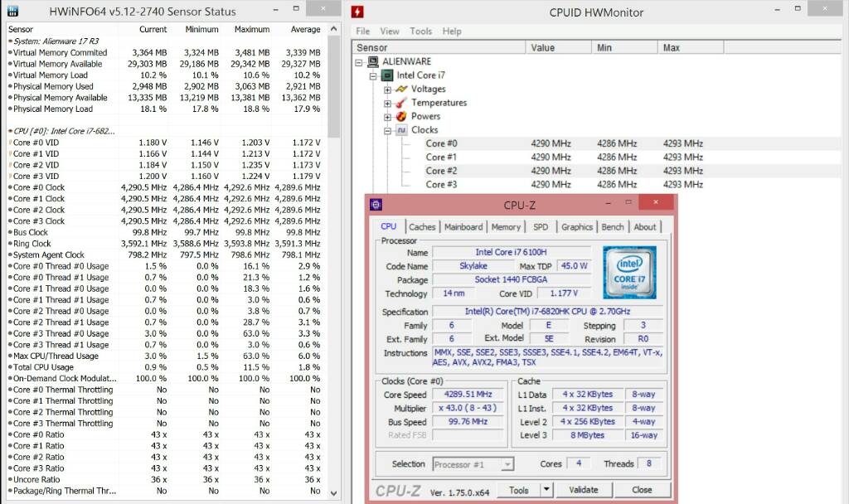Click the Min column header in HWMonitor
849x504 pixels.
pyautogui.click(x=623, y=47)
